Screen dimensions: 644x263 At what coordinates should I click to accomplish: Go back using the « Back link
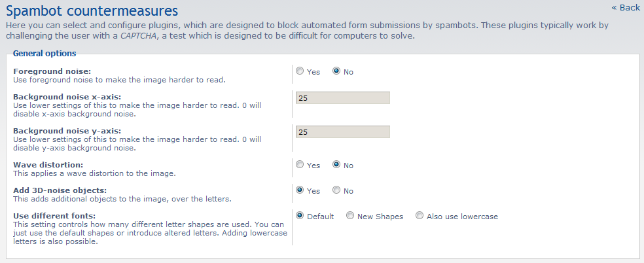tap(625, 7)
